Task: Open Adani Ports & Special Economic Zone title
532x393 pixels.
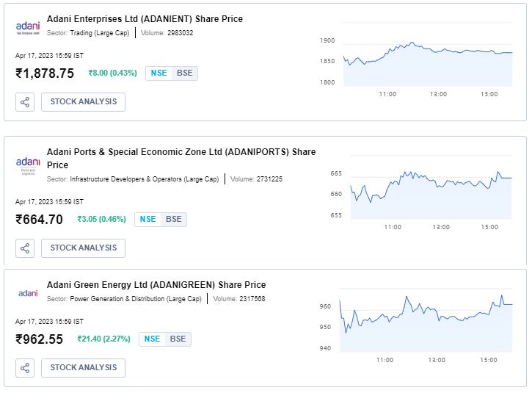Action: pyautogui.click(x=181, y=152)
